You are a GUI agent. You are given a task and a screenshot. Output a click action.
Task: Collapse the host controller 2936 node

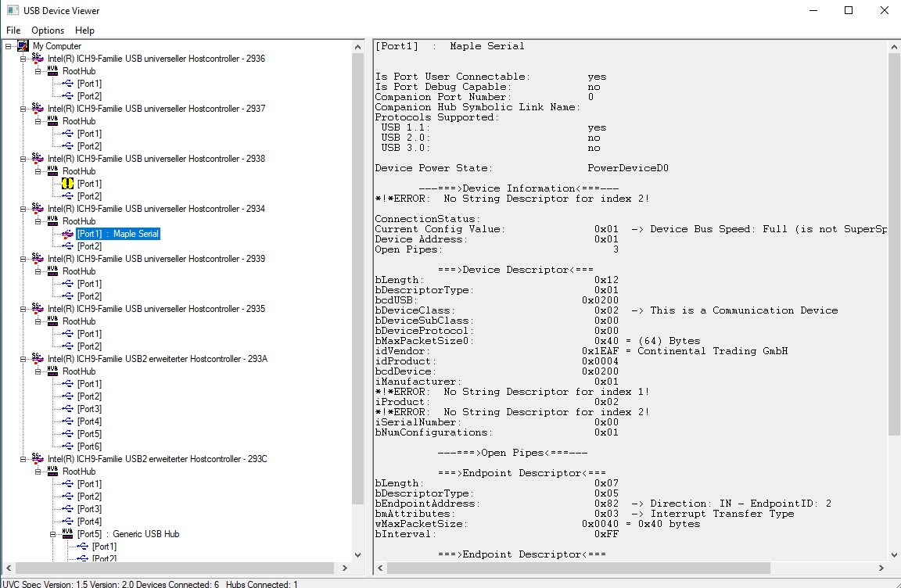(23, 59)
